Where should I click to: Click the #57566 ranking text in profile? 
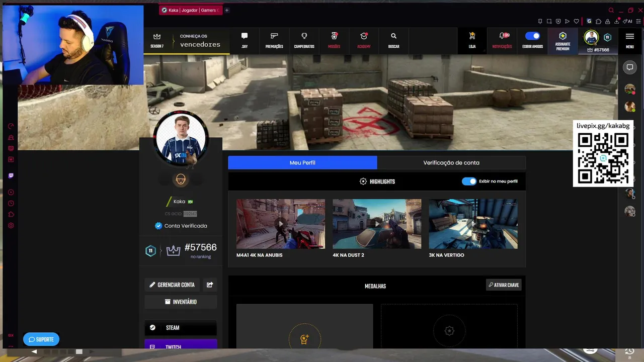[x=200, y=247]
